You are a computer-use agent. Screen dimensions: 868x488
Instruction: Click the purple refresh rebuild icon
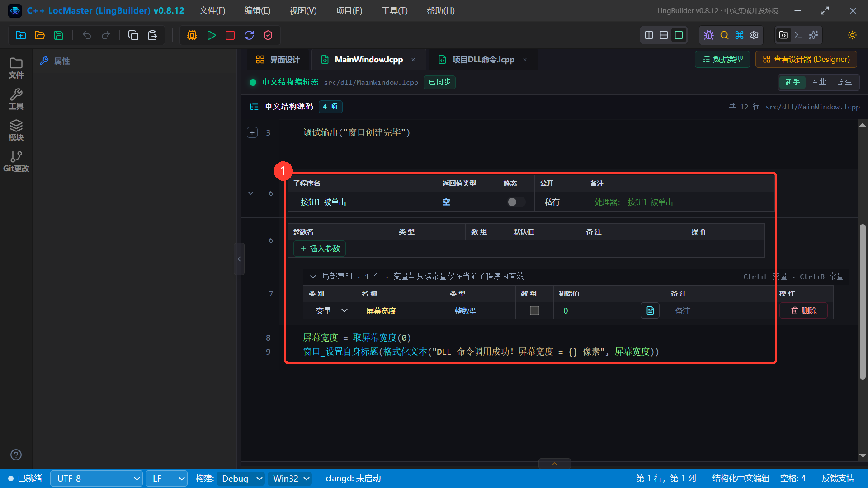pos(249,35)
